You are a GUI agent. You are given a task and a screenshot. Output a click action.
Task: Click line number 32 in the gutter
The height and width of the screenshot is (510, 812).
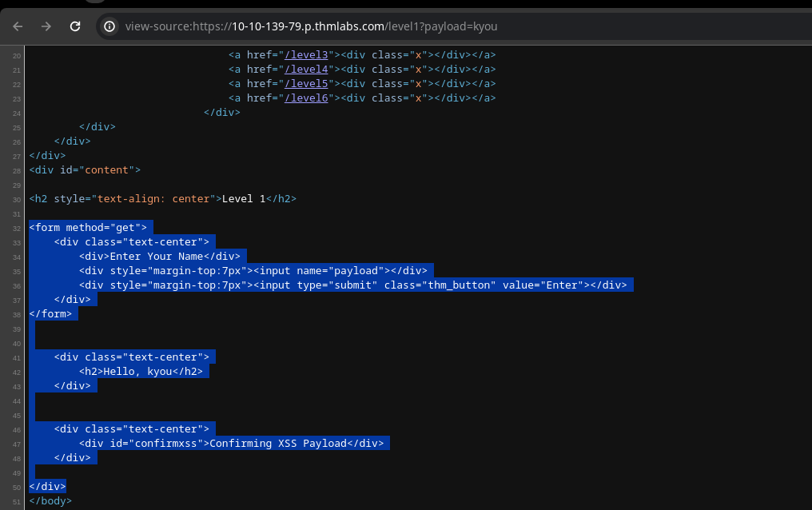(17, 227)
